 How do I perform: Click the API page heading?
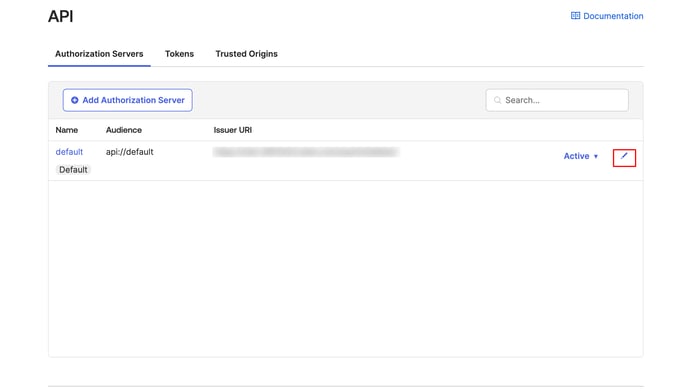coord(61,16)
